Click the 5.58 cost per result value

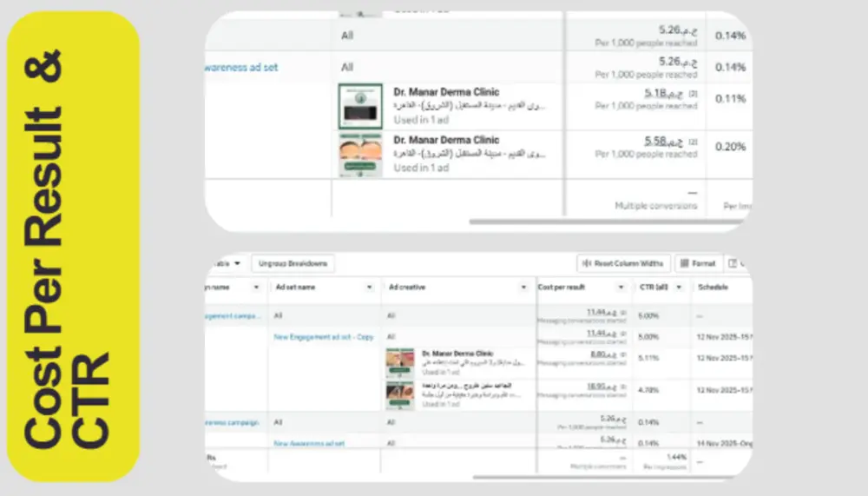(663, 142)
